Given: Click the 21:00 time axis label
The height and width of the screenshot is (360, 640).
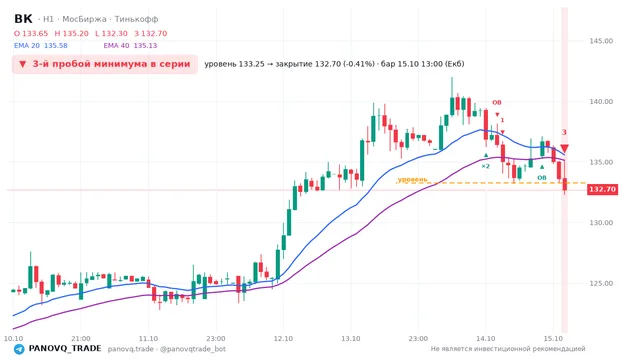Looking at the screenshot, I should (81, 338).
